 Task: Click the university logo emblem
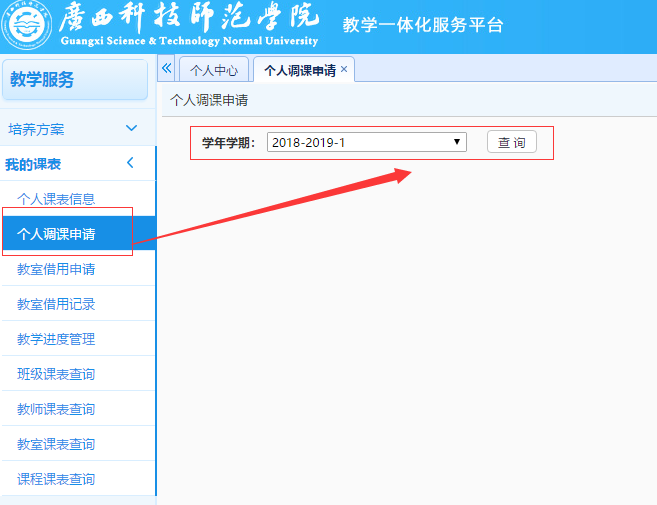pyautogui.click(x=26, y=26)
